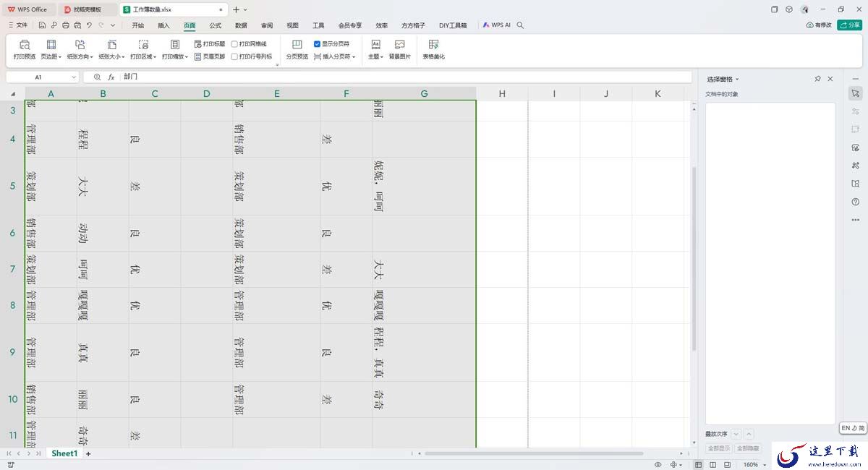Switch to the 找稻壳模板 browser tab
This screenshot has height=470, width=868.
87,9
